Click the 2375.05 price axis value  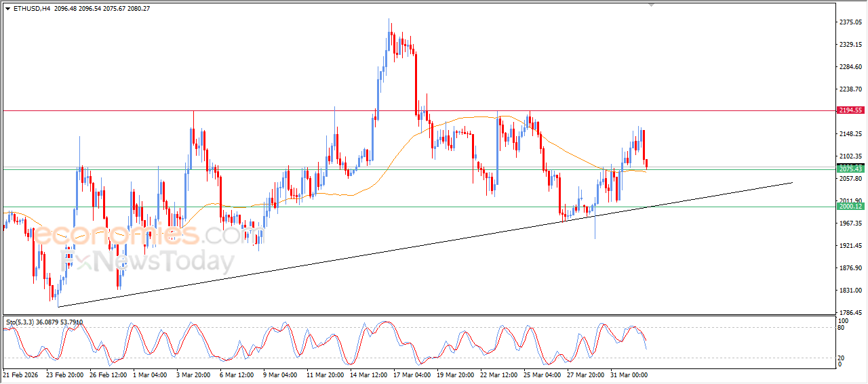850,22
